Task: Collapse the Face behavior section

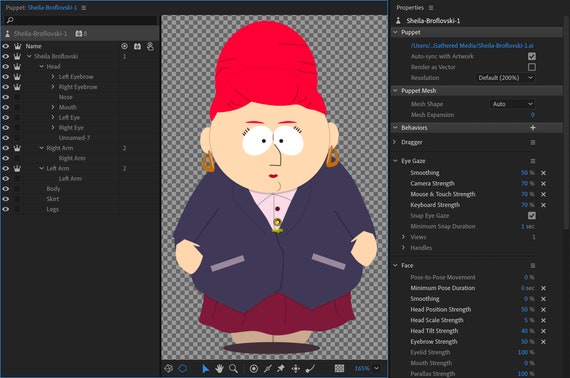Action: pos(396,266)
